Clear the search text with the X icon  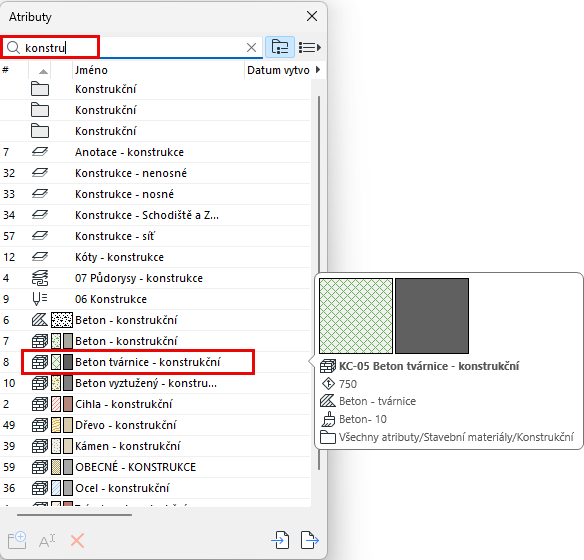(251, 48)
